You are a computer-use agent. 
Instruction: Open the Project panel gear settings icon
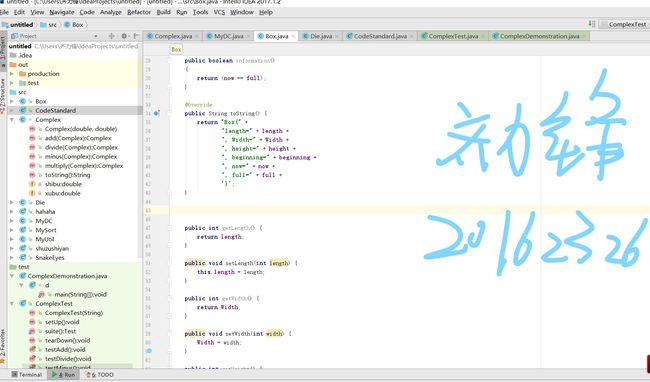click(124, 36)
